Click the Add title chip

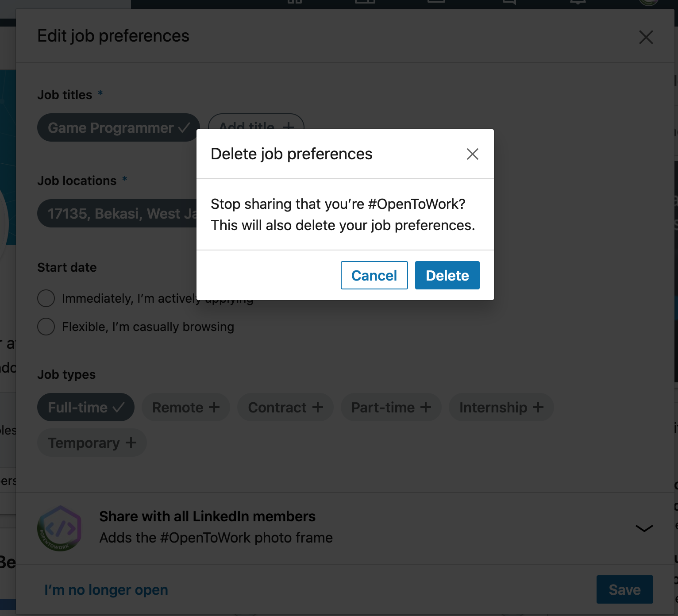[x=256, y=122]
